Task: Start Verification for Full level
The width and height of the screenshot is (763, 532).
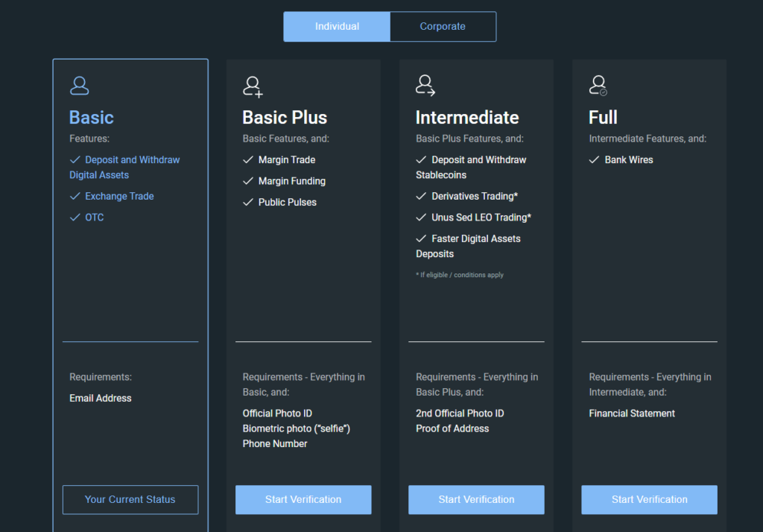Action: (649, 500)
